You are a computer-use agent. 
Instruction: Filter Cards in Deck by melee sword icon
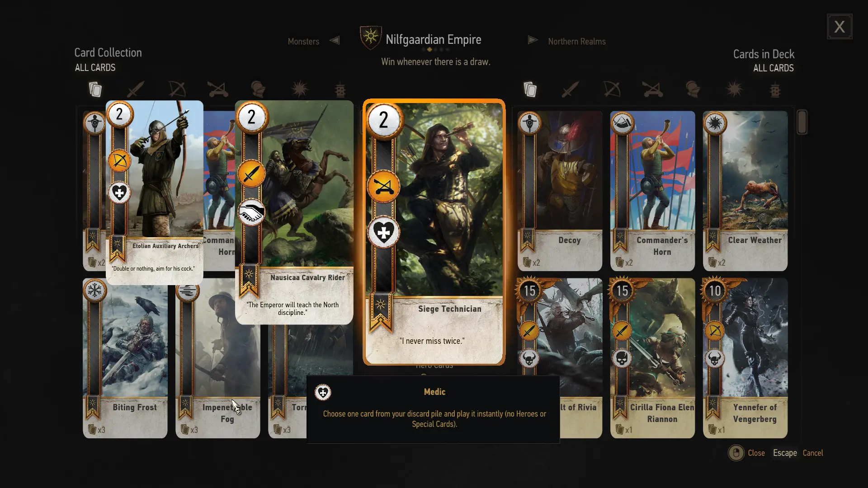pyautogui.click(x=570, y=89)
